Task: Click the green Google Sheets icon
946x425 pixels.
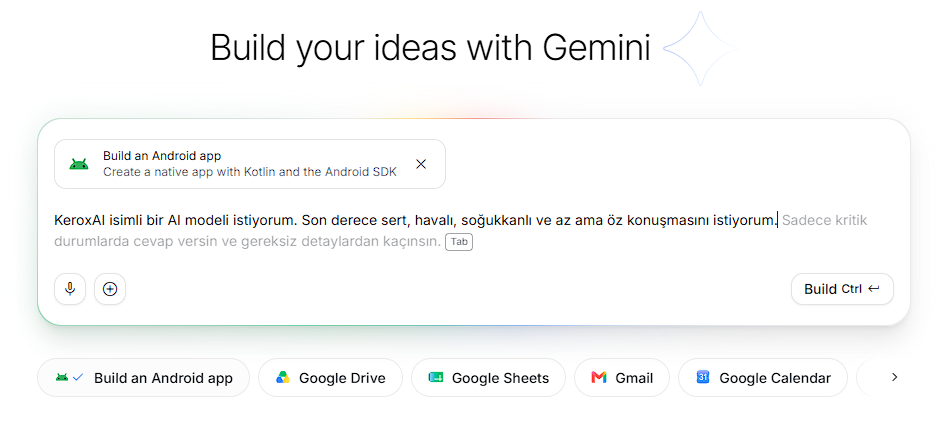Action: (x=436, y=378)
